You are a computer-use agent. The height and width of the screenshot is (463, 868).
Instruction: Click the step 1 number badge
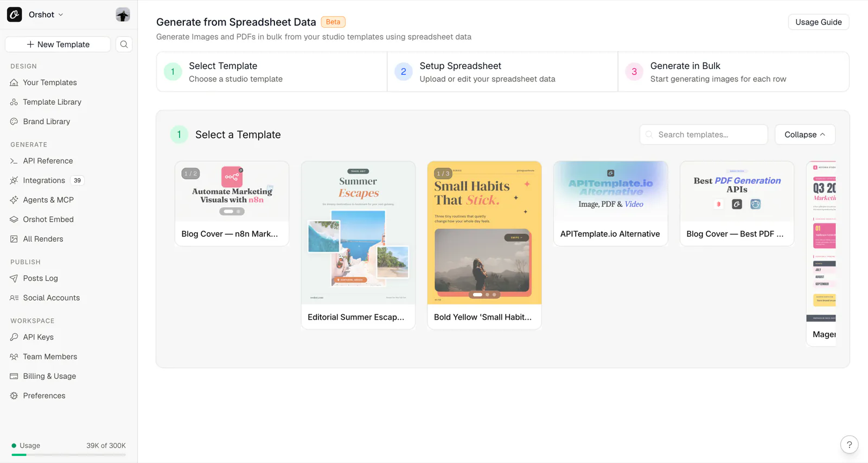173,72
